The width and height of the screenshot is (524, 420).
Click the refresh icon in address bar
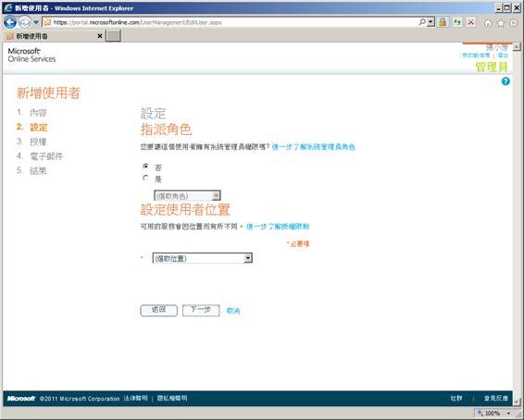point(457,22)
